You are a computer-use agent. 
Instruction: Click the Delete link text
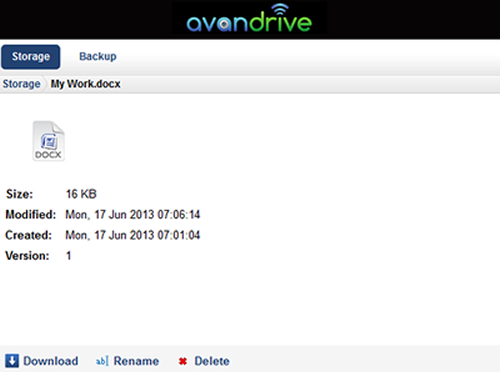click(212, 361)
